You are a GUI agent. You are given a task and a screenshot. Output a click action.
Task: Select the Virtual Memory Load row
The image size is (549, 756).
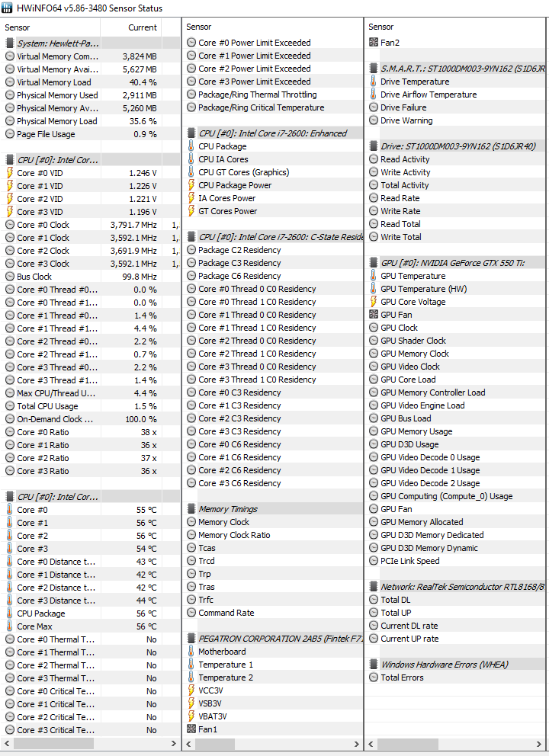(x=91, y=82)
